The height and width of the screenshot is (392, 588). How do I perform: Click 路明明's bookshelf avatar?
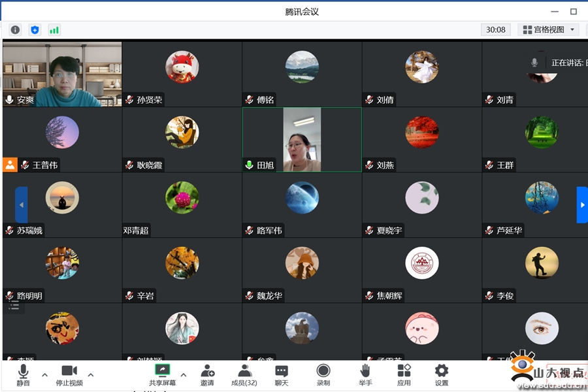coord(62,263)
